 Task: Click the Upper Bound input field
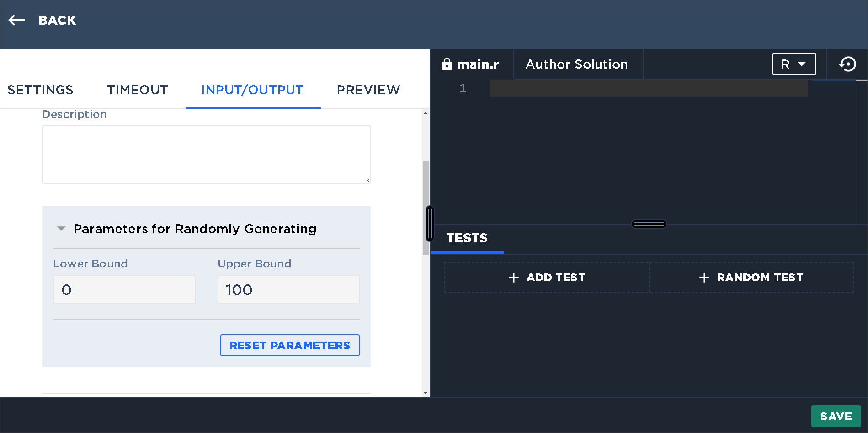click(x=288, y=289)
